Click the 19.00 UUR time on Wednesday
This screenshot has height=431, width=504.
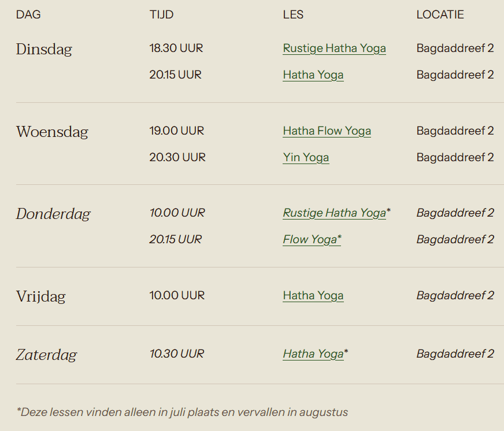[x=177, y=131]
